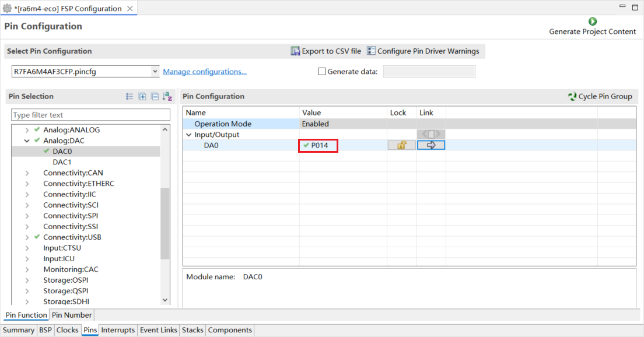The width and height of the screenshot is (644, 337).
Task: Select DAC1 in the pin tree
Action: click(62, 162)
